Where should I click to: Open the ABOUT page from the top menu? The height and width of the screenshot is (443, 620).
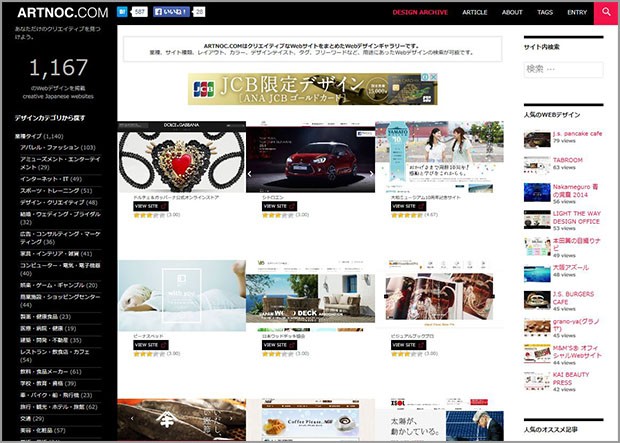[512, 13]
